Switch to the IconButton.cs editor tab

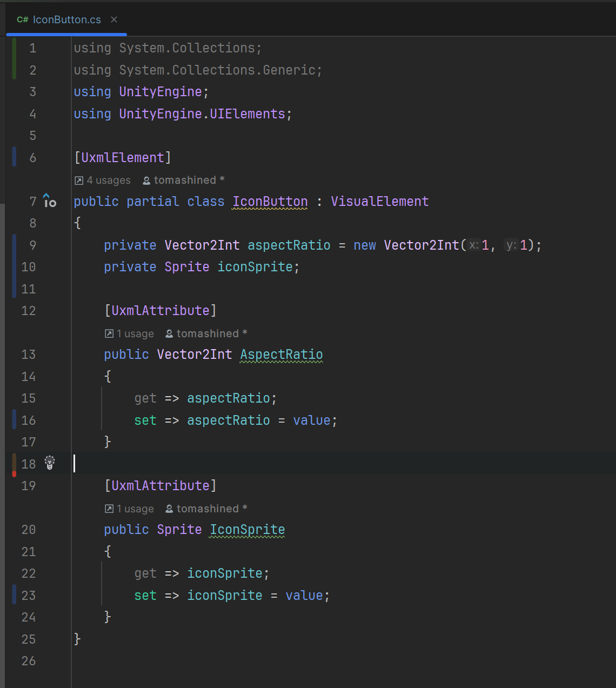[x=66, y=19]
